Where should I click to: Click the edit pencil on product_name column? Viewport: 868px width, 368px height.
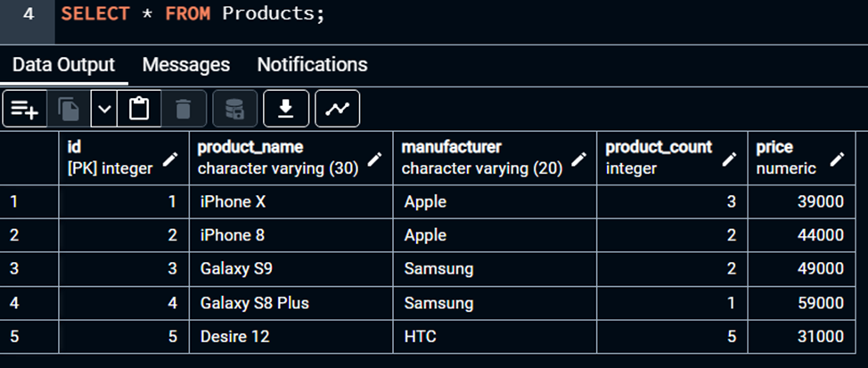(375, 159)
